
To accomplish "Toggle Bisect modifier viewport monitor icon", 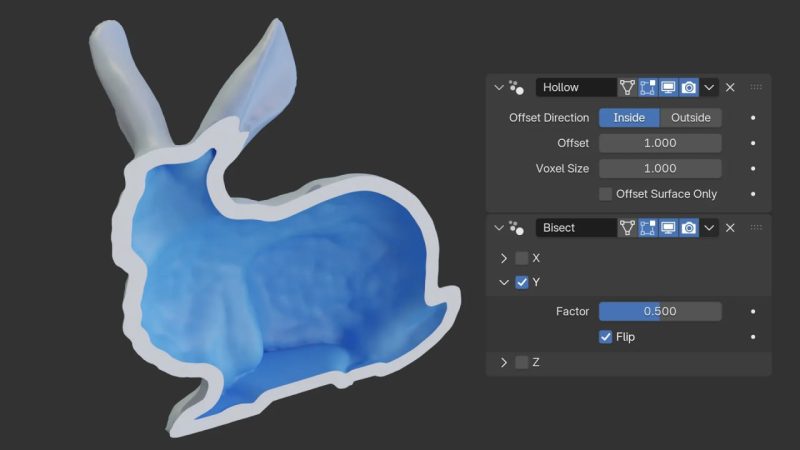I will coord(668,228).
